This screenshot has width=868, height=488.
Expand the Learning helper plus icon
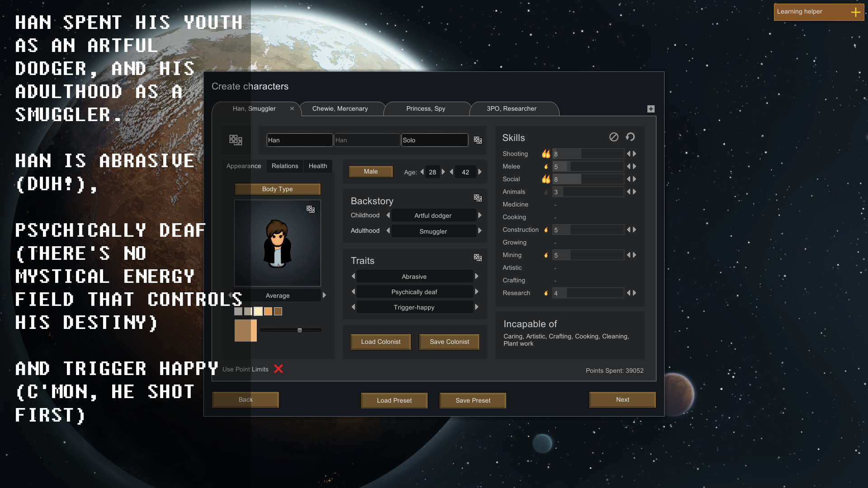coord(855,12)
